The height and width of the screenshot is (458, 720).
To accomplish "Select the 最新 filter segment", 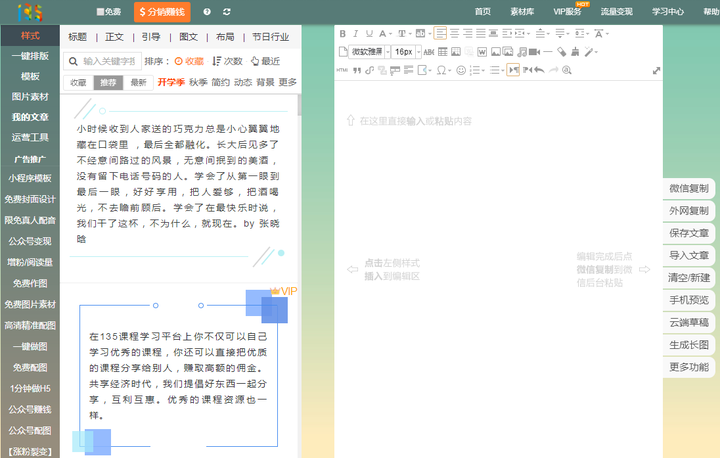I will pos(138,83).
